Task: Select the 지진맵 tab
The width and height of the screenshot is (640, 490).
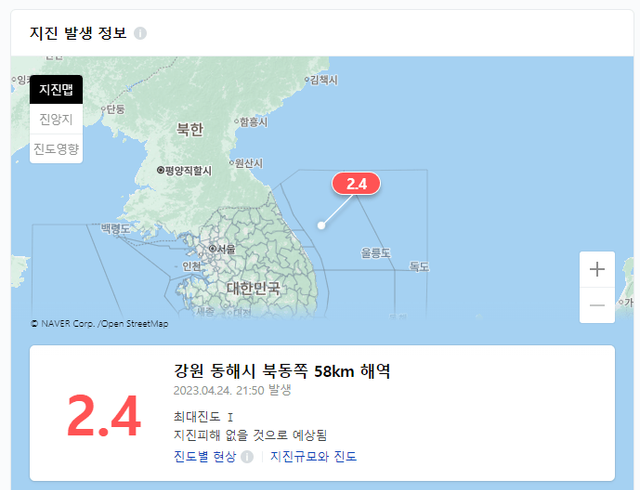Action: 56,89
